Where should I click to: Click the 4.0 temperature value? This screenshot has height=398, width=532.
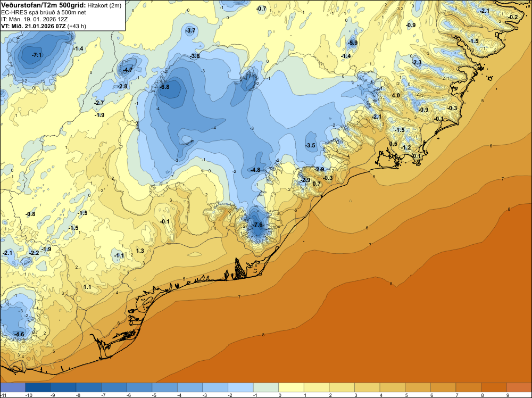tap(396, 95)
